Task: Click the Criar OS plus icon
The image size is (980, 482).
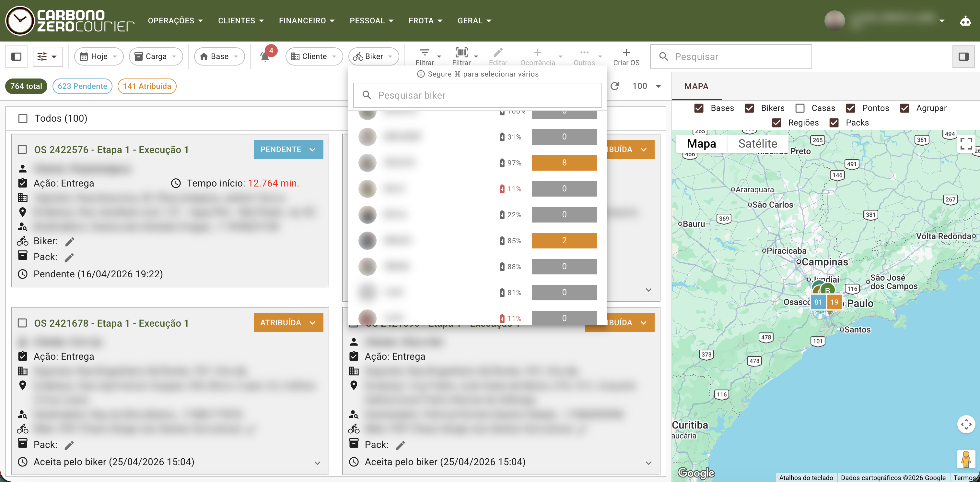Action: pos(626,53)
